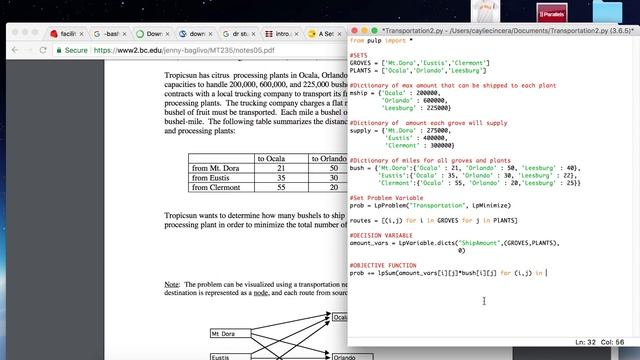This screenshot has height=360, width=640.
Task: Click the red favicon of 'facilit' tab
Action: pos(54,34)
